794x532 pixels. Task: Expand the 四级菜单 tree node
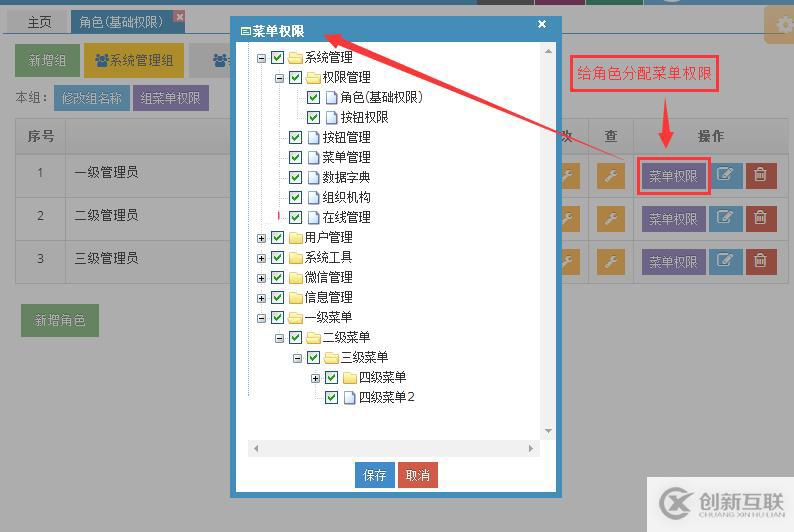(315, 378)
